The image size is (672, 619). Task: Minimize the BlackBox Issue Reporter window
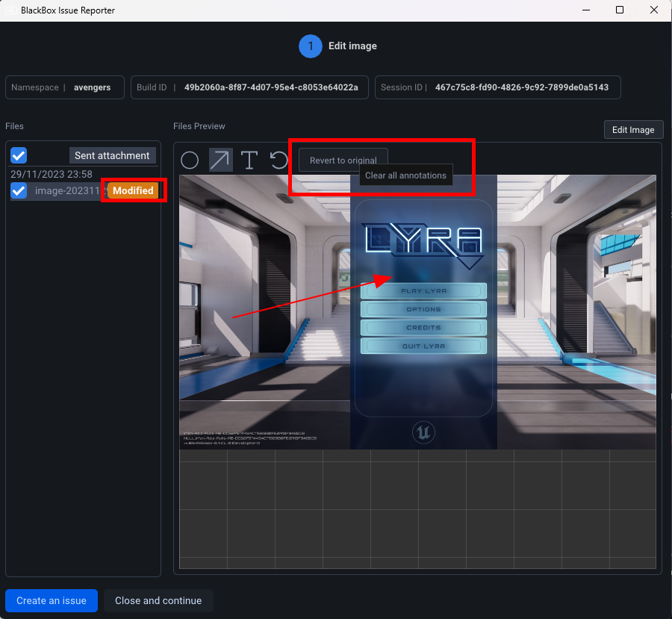point(586,10)
